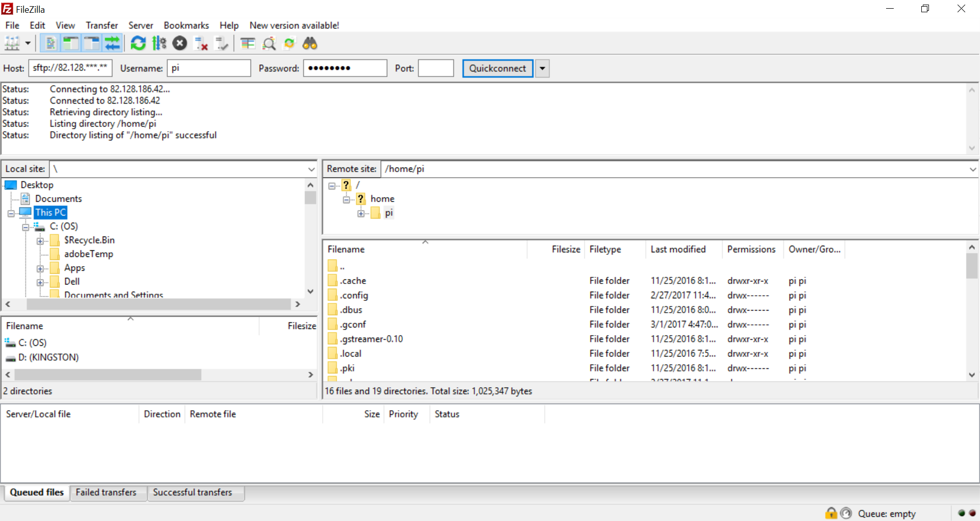980x521 pixels.
Task: Collapse the remote home folder node
Action: tap(346, 200)
